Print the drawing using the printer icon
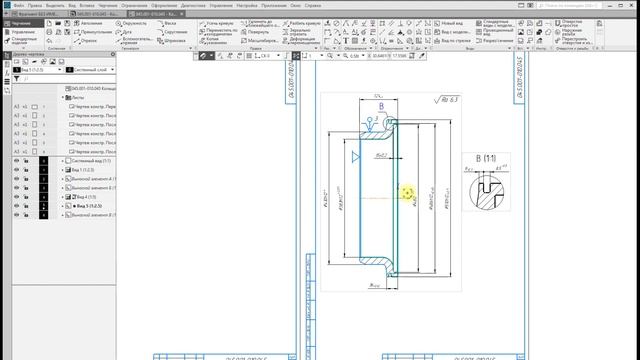 (49, 32)
